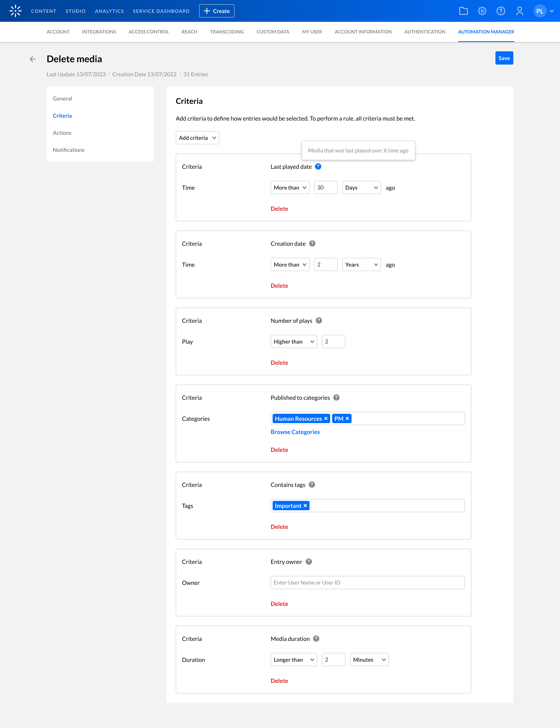Click the blue Save button
Viewport: 560px width, 728px height.
coord(504,58)
